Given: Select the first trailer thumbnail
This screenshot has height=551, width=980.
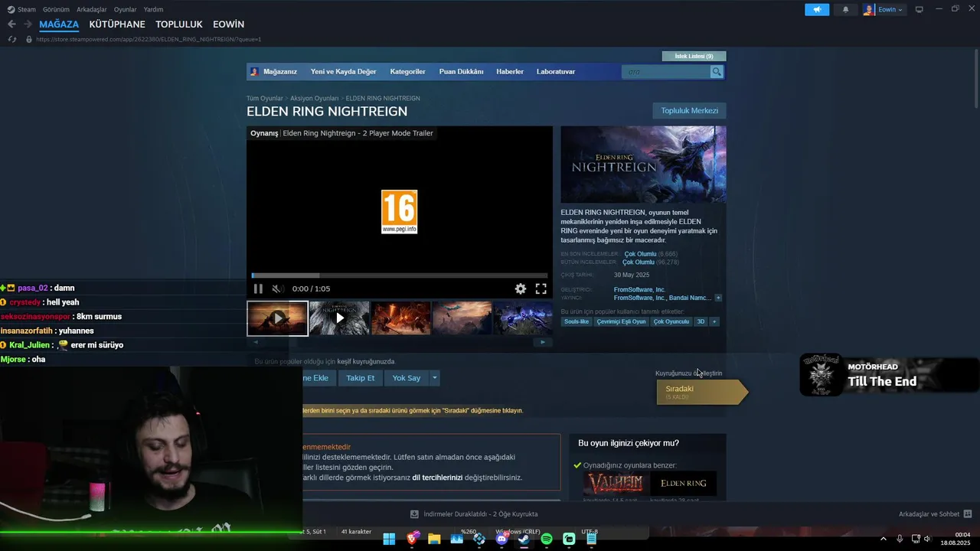Looking at the screenshot, I should 277,318.
